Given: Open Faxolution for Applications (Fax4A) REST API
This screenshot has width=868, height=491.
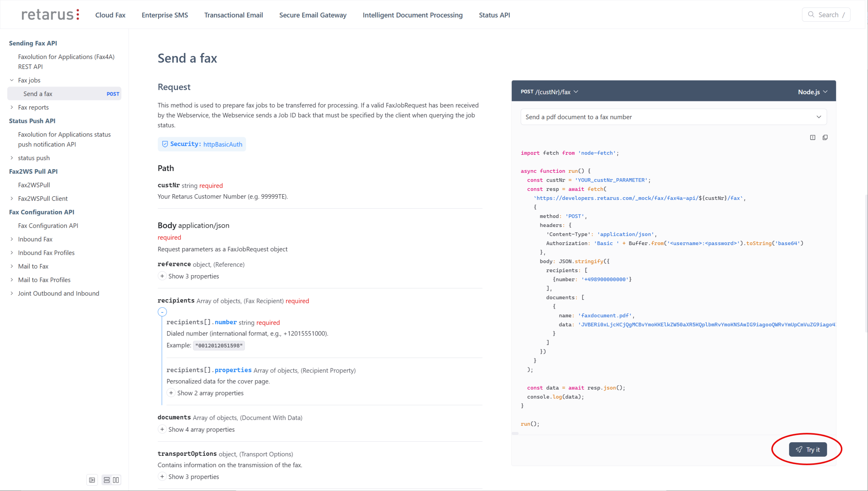Looking at the screenshot, I should pos(66,62).
